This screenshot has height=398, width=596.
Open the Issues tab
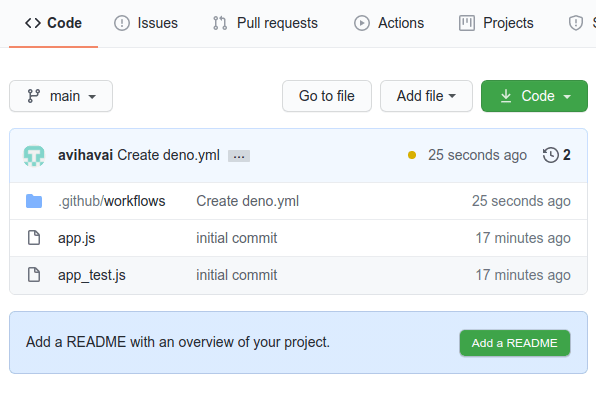(x=146, y=23)
